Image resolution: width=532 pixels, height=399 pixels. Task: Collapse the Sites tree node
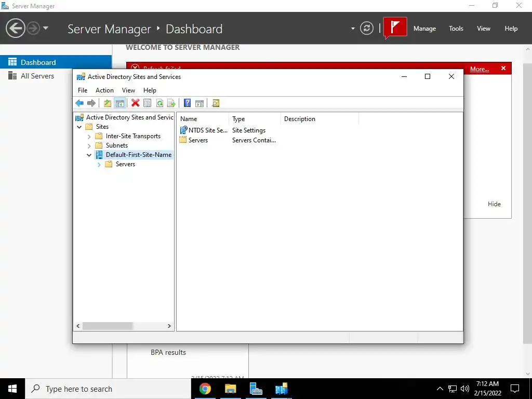[79, 127]
